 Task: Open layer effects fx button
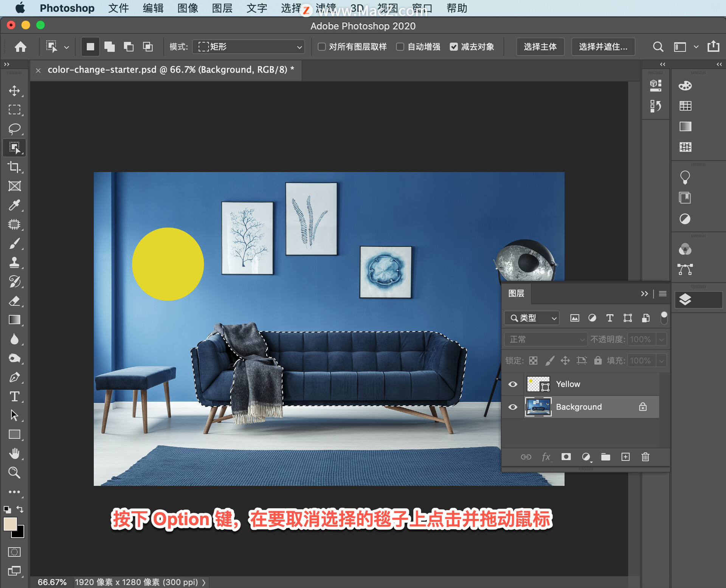tap(546, 457)
